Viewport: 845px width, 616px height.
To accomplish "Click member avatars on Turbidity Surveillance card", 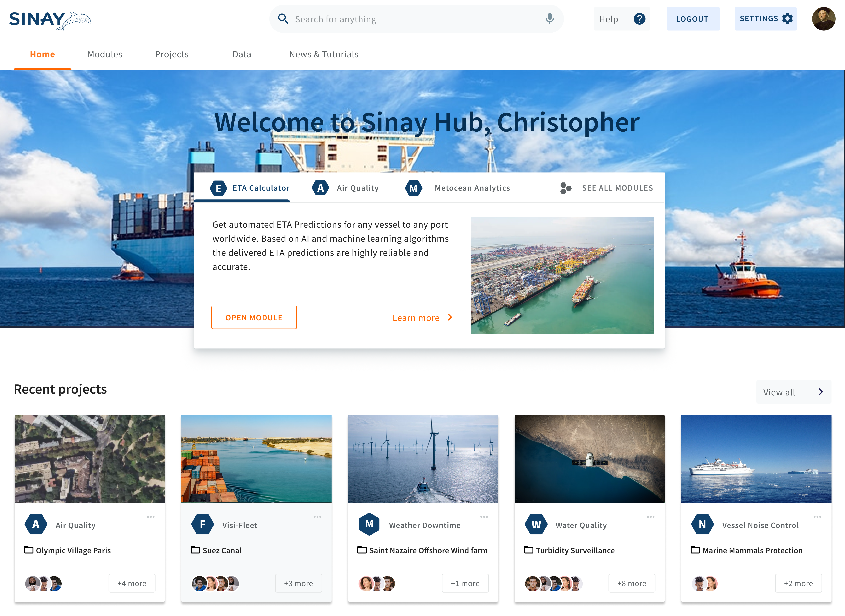I will click(x=554, y=584).
